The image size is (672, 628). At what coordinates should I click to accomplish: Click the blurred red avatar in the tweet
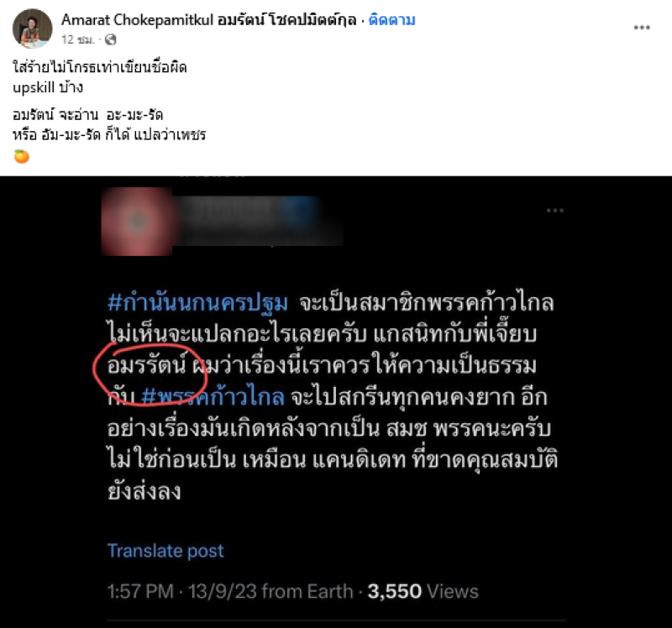pyautogui.click(x=137, y=222)
